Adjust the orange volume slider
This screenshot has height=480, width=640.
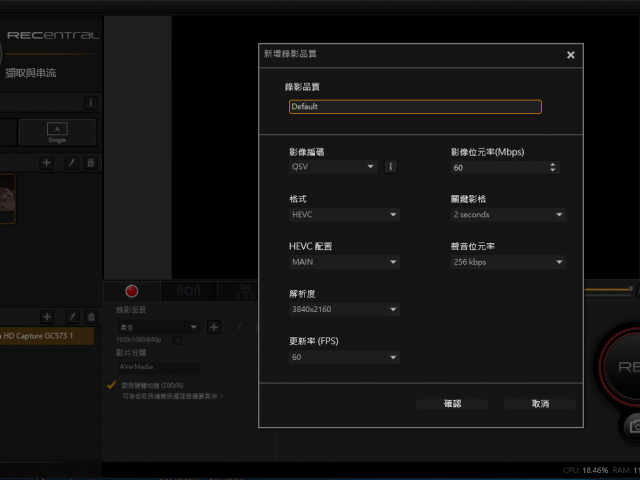click(608, 289)
